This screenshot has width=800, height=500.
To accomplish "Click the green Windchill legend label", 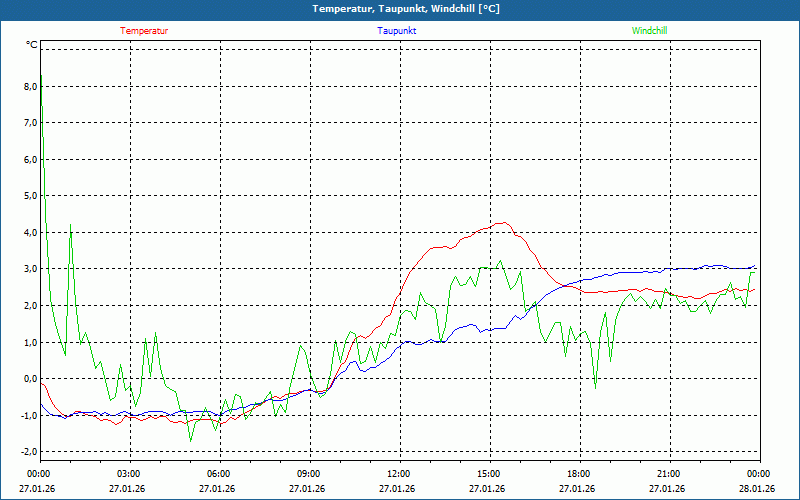I will tap(649, 31).
